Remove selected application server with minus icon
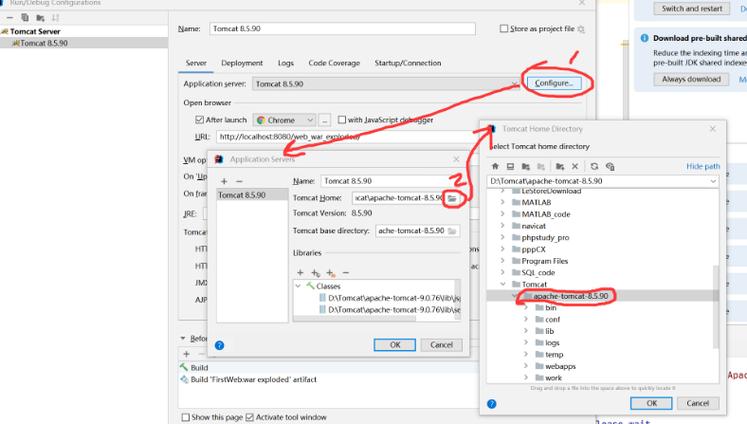 pos(239,182)
